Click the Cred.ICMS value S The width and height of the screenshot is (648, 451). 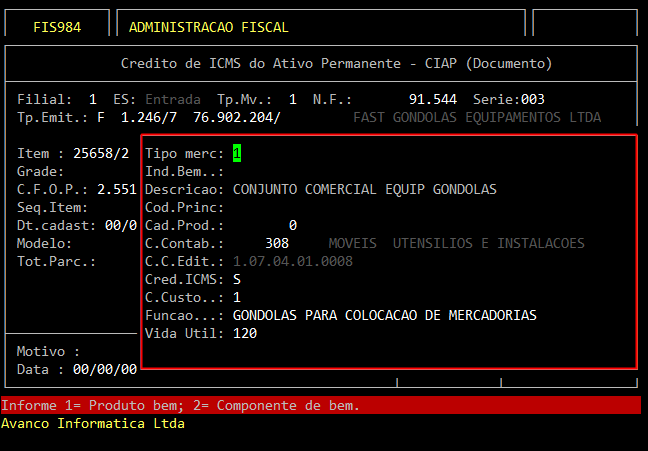coord(237,279)
